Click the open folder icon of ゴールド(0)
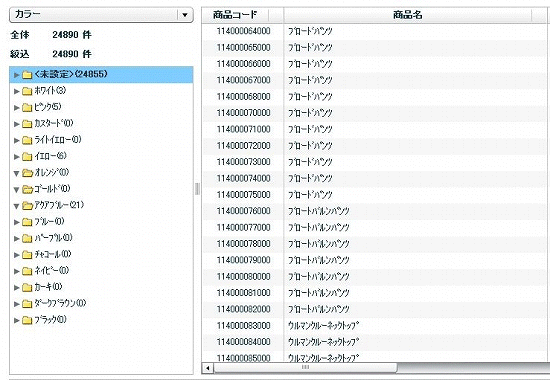 pos(27,189)
